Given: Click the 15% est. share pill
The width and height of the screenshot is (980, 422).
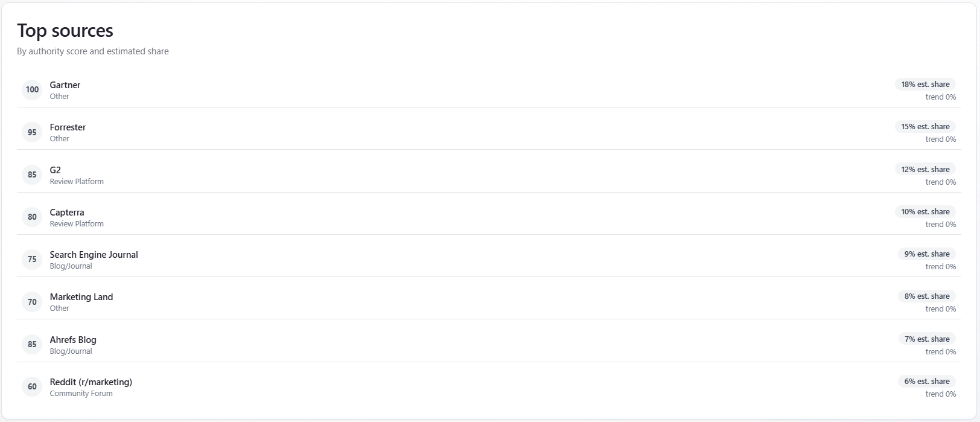Looking at the screenshot, I should (925, 127).
